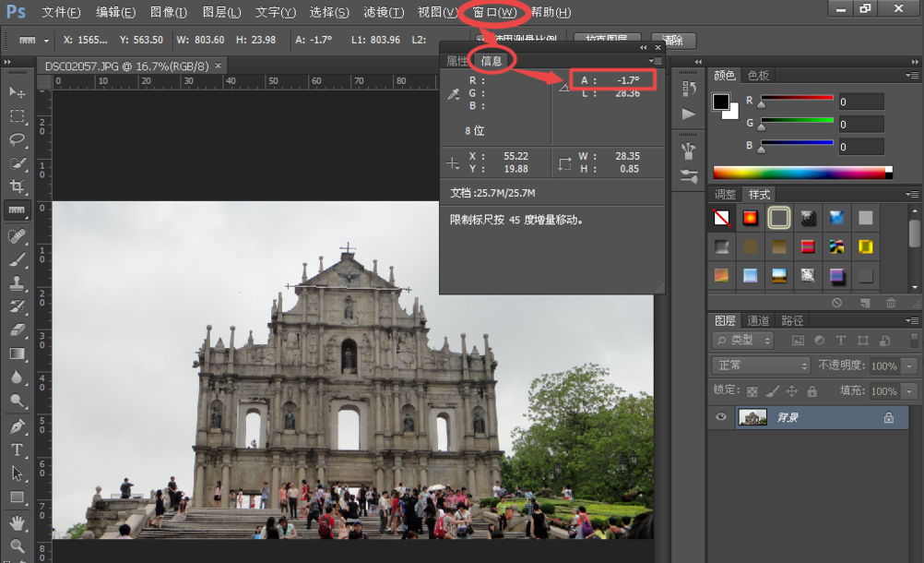Grab the Hand tool
Screen dimensions: 924x563
point(17,521)
